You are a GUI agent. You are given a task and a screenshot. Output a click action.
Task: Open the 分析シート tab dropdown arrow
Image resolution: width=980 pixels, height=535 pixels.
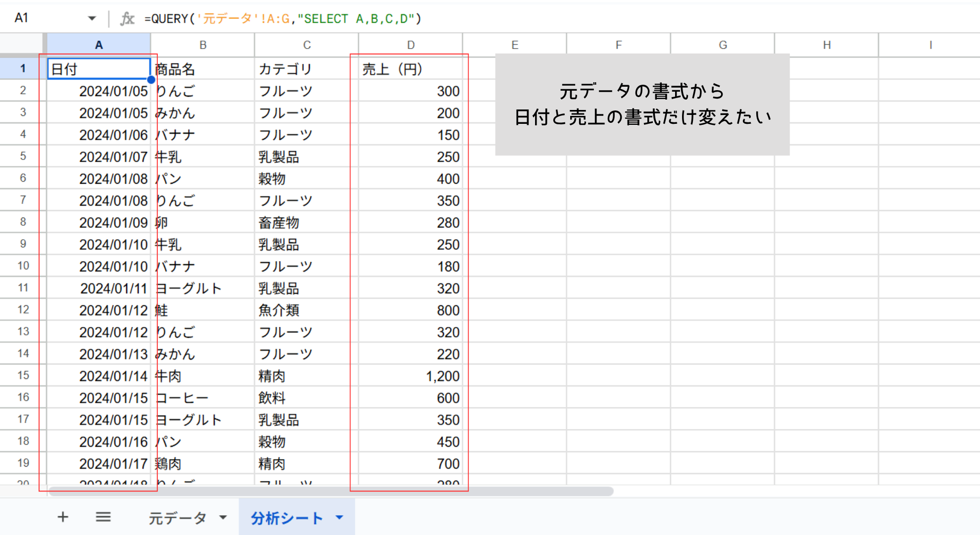click(340, 518)
